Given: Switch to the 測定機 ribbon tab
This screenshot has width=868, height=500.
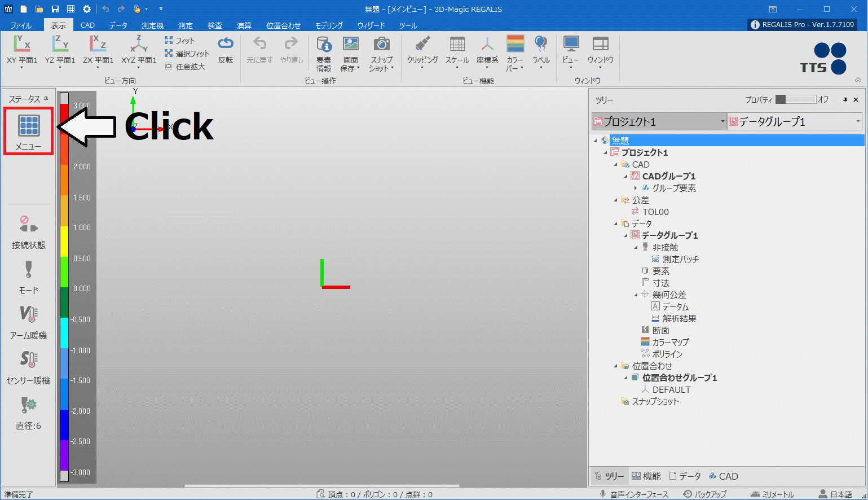Looking at the screenshot, I should pyautogui.click(x=152, y=25).
